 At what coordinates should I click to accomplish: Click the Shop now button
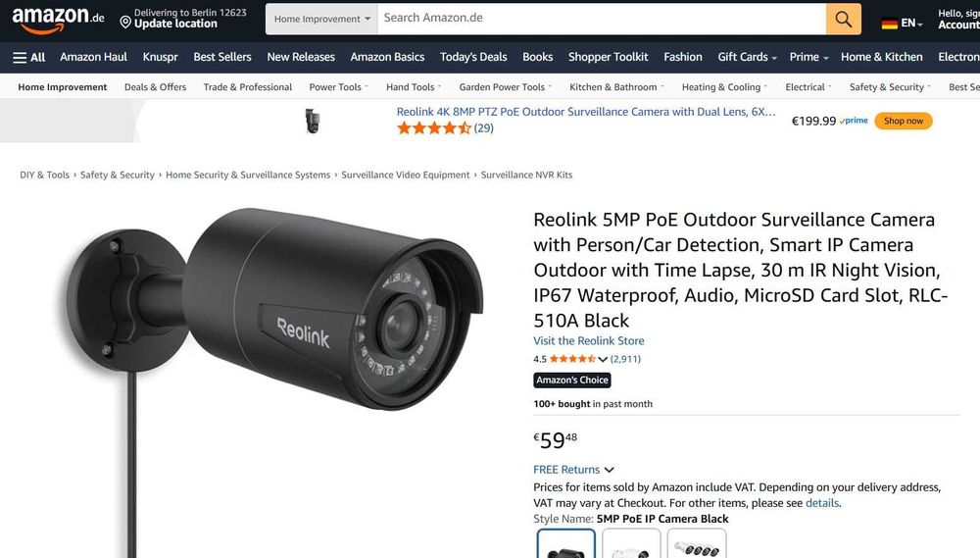click(x=904, y=121)
